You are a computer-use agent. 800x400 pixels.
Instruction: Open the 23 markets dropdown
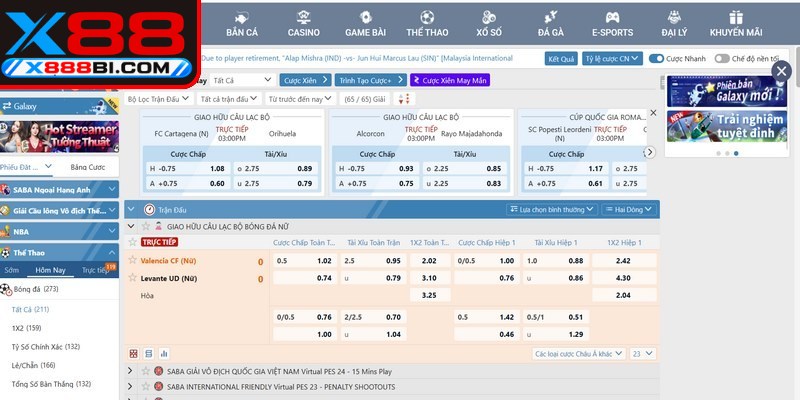point(643,354)
